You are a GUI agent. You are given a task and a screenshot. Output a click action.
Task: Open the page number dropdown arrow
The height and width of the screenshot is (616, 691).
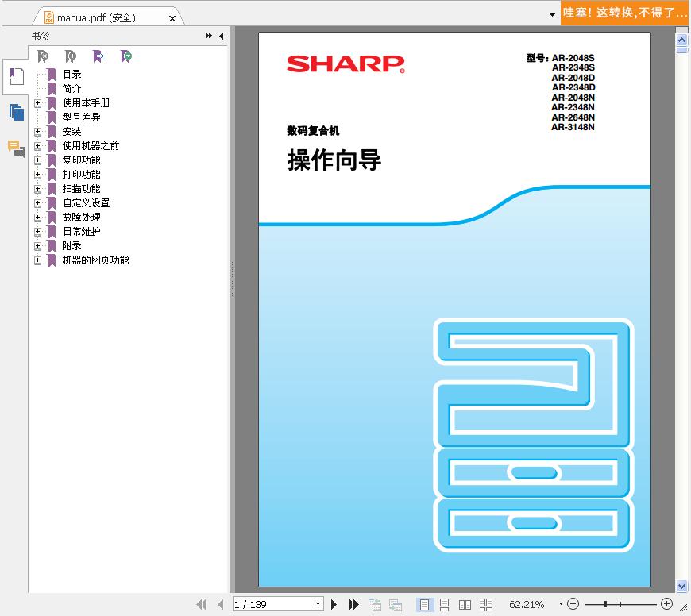(x=318, y=603)
